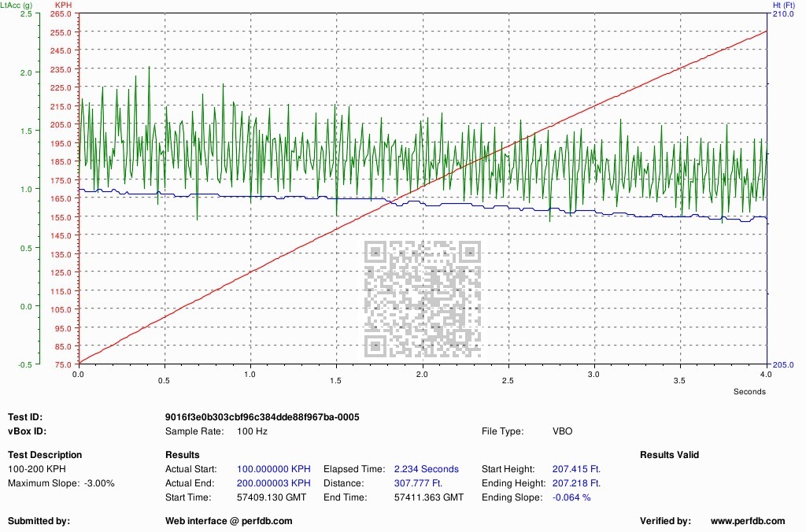Viewport: 806px width, 532px height.
Task: Click the QR code watermark in the chart
Action: pyautogui.click(x=423, y=297)
